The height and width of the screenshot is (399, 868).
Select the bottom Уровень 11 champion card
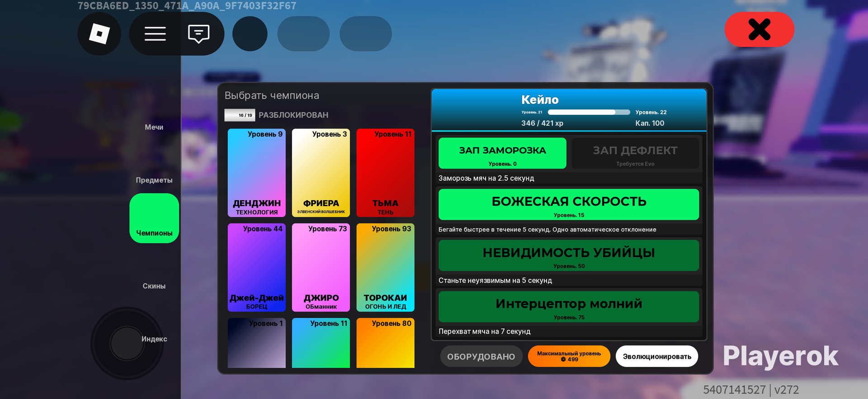pyautogui.click(x=321, y=343)
